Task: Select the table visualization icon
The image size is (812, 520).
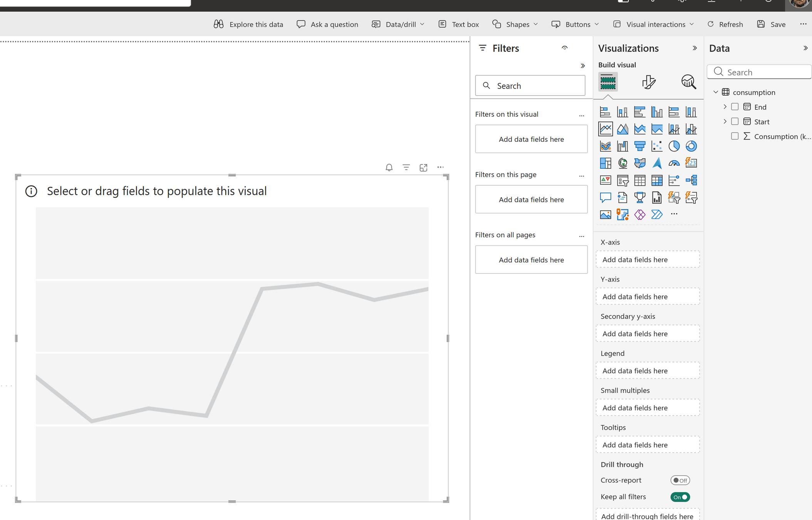Action: (639, 180)
